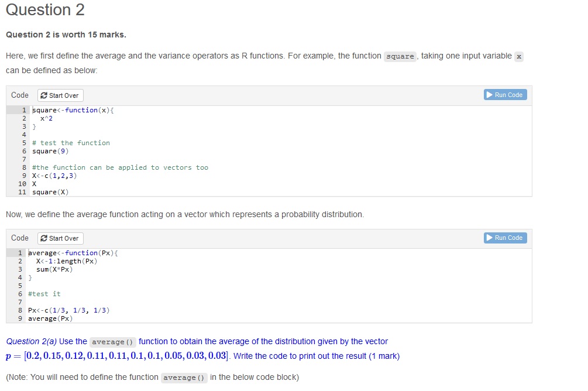
Task: Click line number 11 in the first editor gutter
Action: (x=22, y=192)
